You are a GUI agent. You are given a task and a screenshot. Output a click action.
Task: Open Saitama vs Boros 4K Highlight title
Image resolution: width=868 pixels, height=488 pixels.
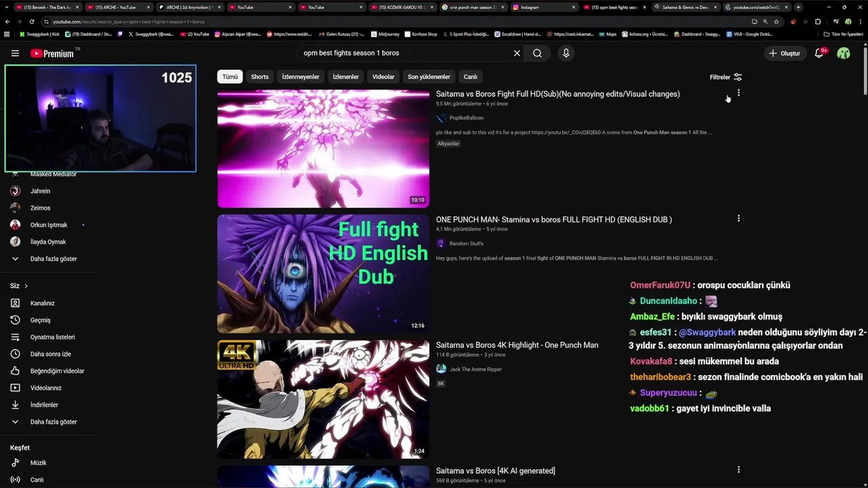click(517, 345)
